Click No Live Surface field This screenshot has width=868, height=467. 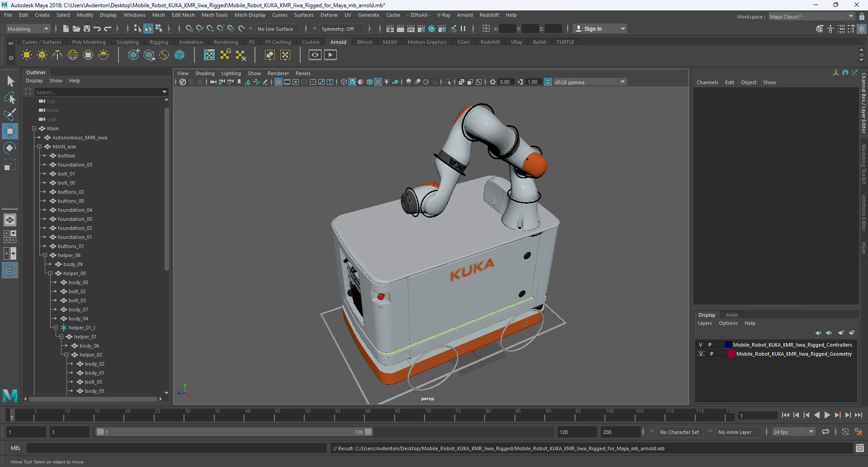pos(277,29)
